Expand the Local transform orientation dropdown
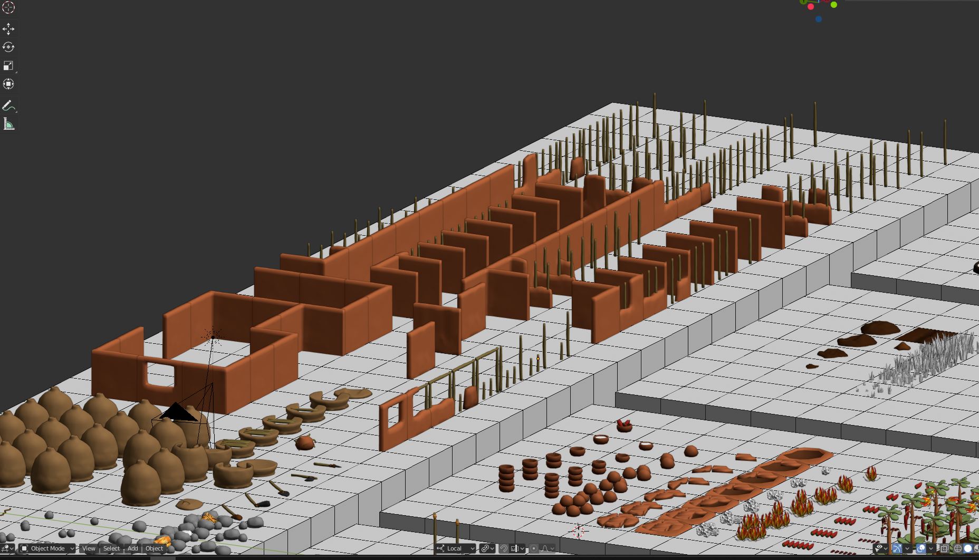This screenshot has width=979, height=560. pos(456,548)
